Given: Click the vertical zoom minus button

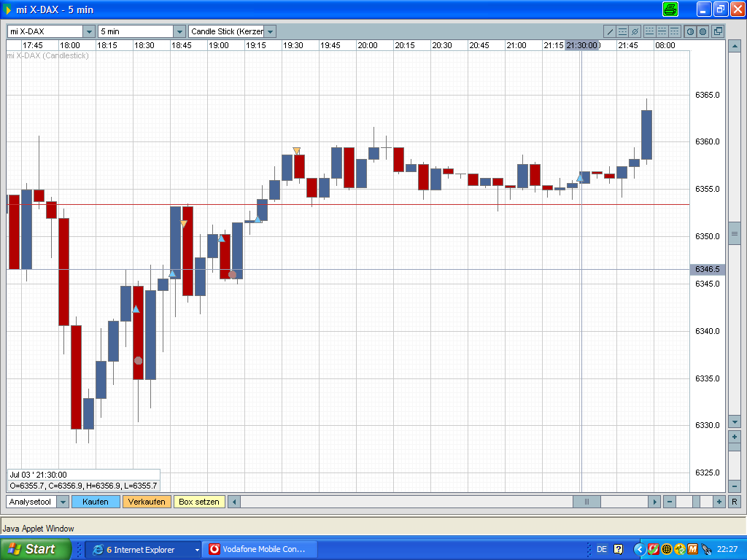Looking at the screenshot, I should 734,486.
